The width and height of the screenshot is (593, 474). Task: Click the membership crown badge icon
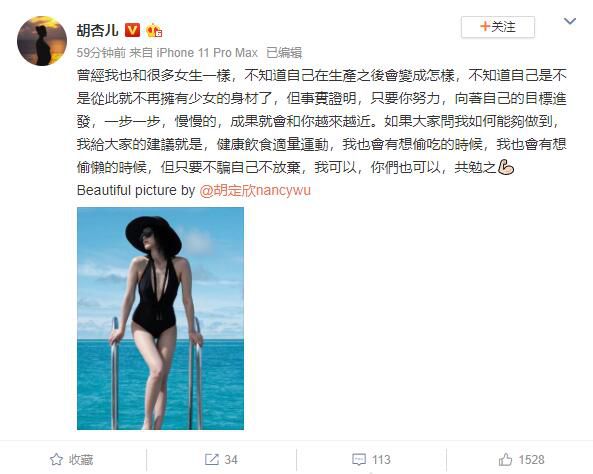click(x=154, y=31)
